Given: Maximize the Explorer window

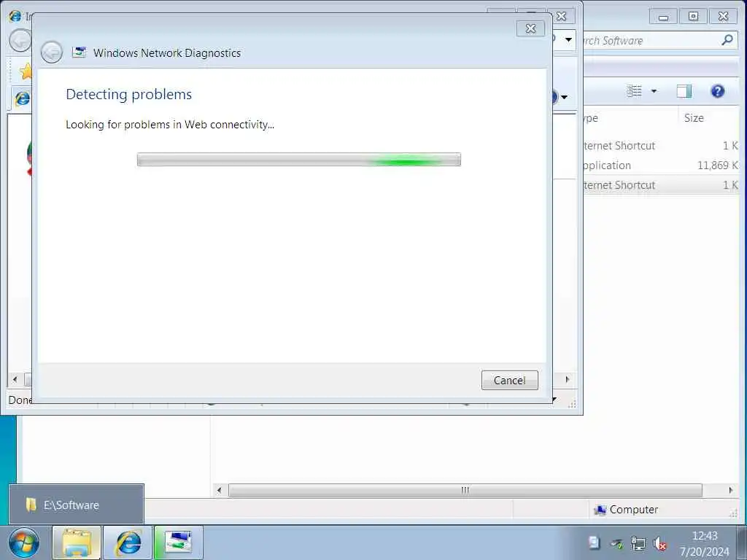Looking at the screenshot, I should tap(693, 16).
